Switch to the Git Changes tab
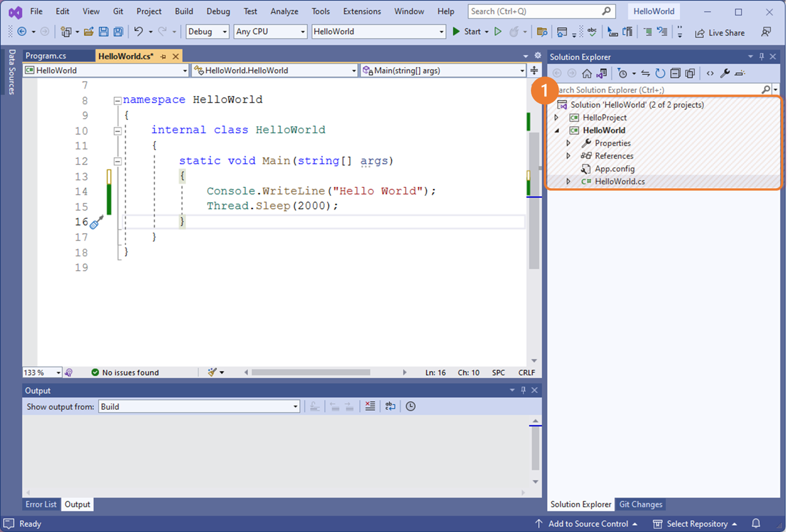788x532 pixels. pyautogui.click(x=640, y=504)
